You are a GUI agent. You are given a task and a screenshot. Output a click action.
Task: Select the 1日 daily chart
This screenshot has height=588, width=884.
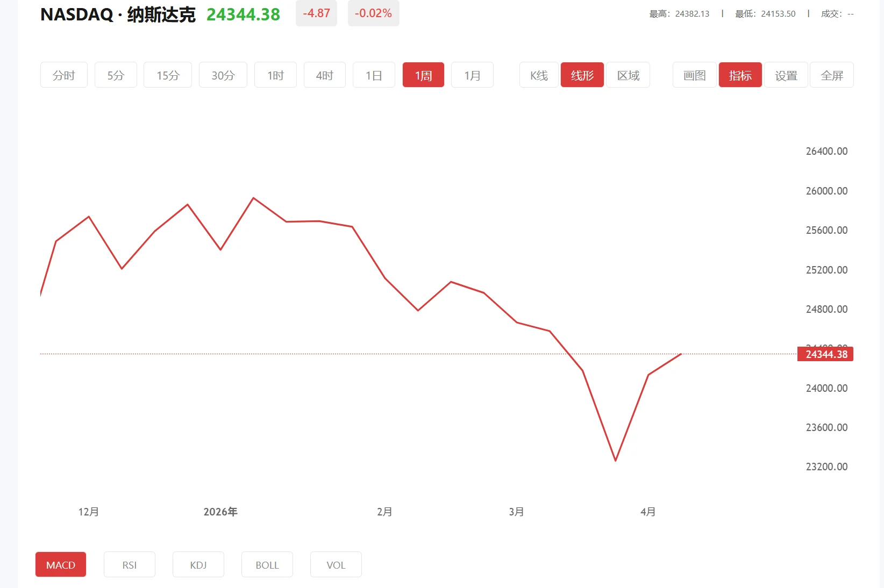(374, 75)
